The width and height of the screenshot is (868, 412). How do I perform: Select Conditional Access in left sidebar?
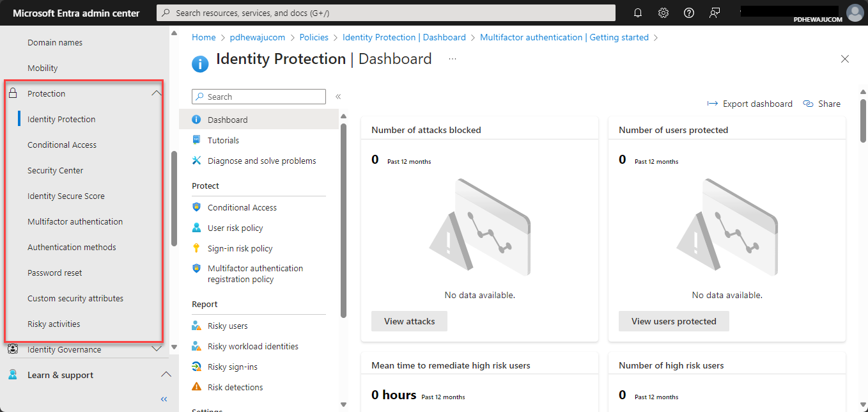[x=62, y=145]
